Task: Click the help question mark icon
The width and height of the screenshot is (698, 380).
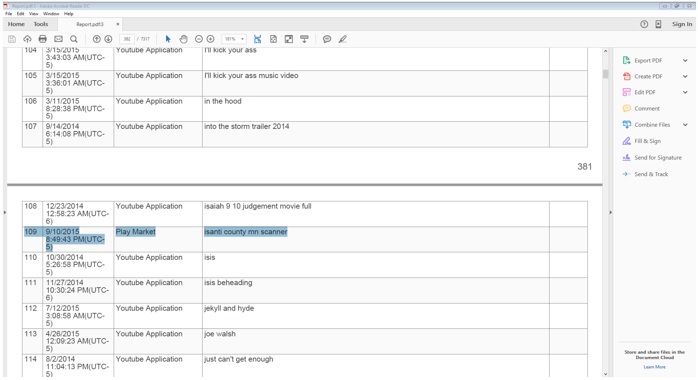Action: coord(644,24)
